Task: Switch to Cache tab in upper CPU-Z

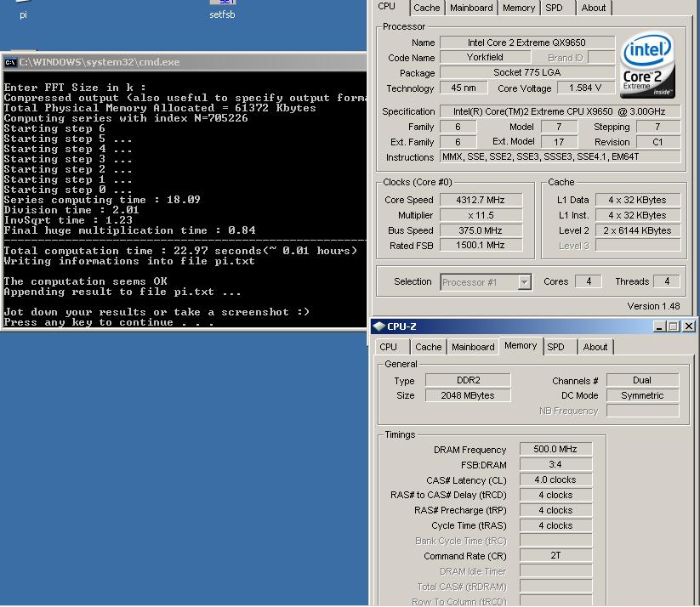Action: (426, 8)
